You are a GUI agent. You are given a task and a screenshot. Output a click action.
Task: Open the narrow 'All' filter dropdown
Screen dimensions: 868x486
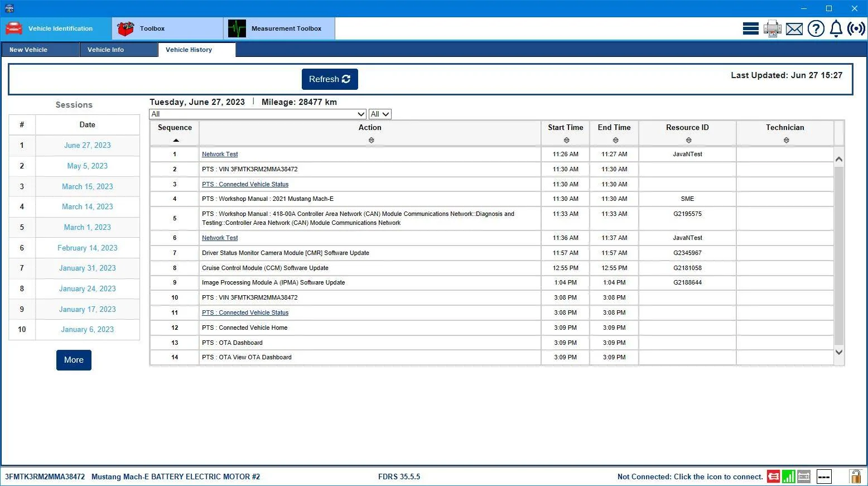380,114
